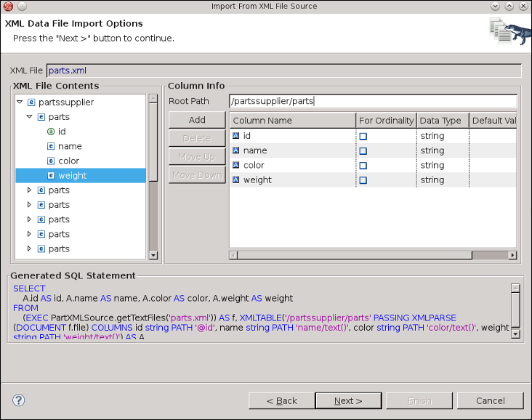The image size is (532, 420).
Task: Click the help question mark icon
Action: (x=19, y=400)
